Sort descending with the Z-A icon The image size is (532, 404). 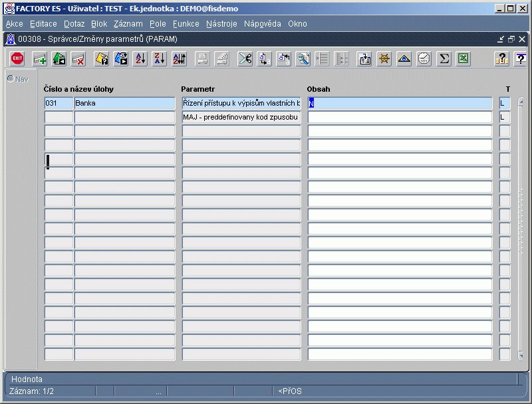(160, 59)
